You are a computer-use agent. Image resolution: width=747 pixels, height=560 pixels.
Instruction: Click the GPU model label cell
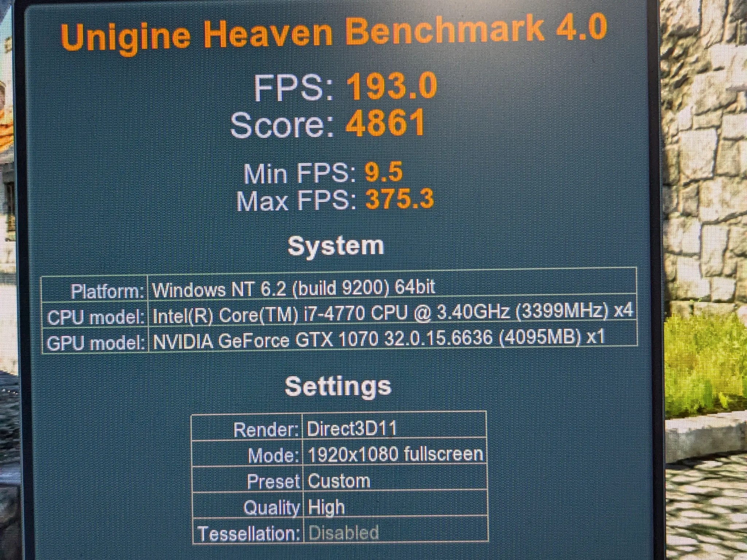point(95,342)
